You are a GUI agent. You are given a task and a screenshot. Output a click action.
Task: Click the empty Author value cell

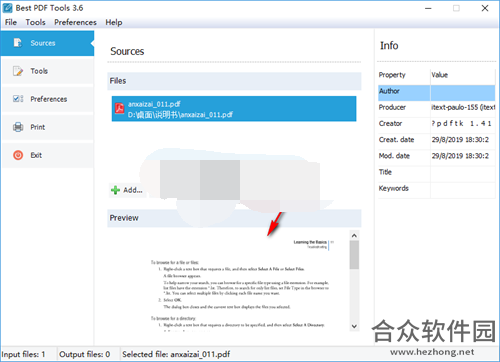pos(463,92)
